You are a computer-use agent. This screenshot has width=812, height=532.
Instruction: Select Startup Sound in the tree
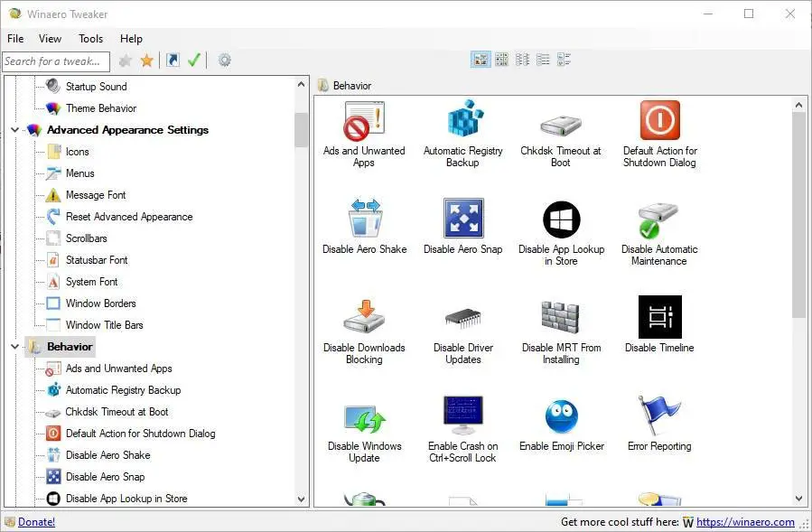pyautogui.click(x=97, y=87)
